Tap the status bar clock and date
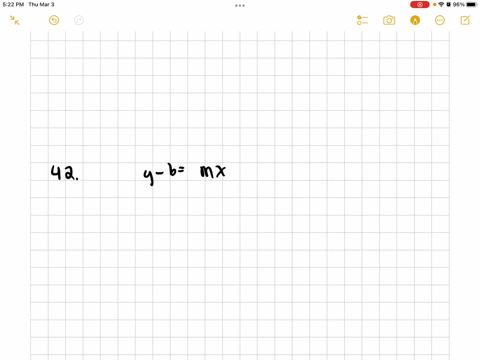This screenshot has height=360, width=480. coord(28,5)
